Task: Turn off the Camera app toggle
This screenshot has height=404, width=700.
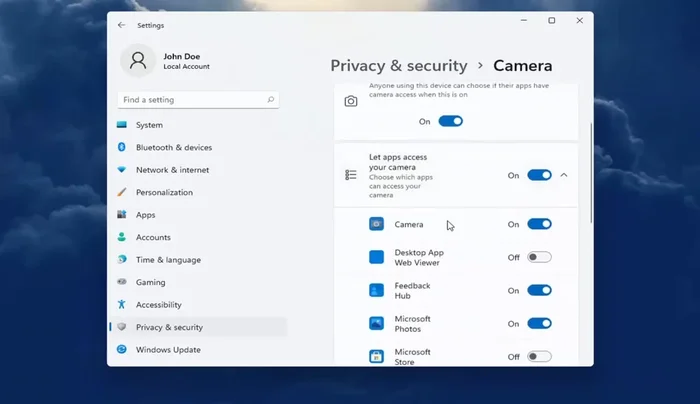Action: [x=539, y=224]
